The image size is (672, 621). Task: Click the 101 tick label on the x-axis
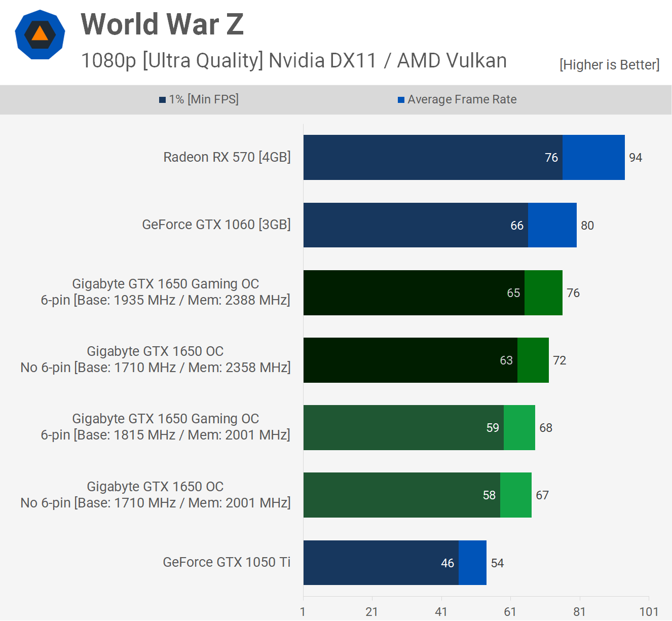pyautogui.click(x=648, y=612)
